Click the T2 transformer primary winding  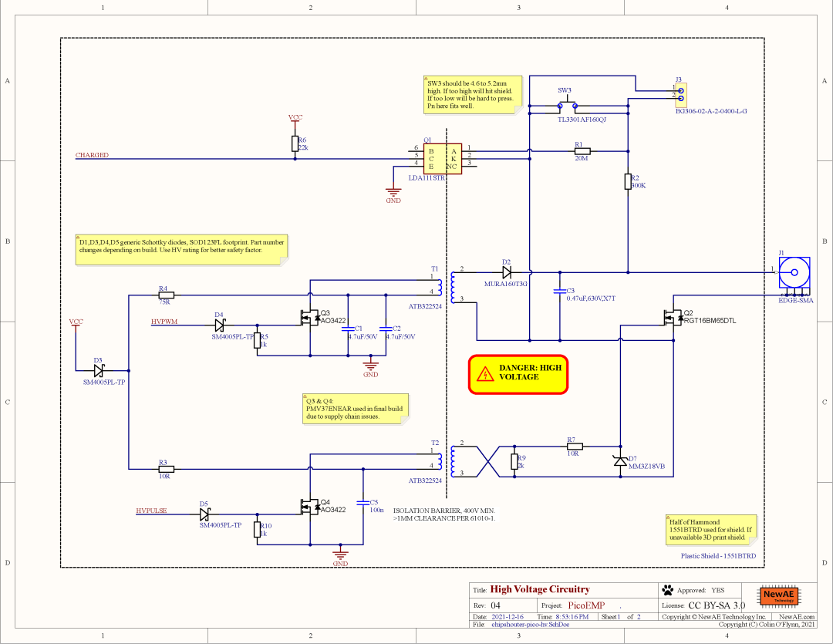440,461
